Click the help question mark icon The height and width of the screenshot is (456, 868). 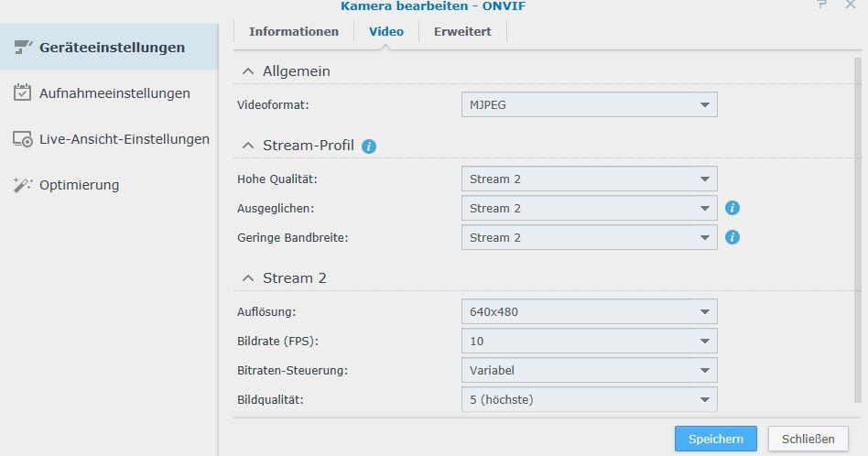pos(821,5)
